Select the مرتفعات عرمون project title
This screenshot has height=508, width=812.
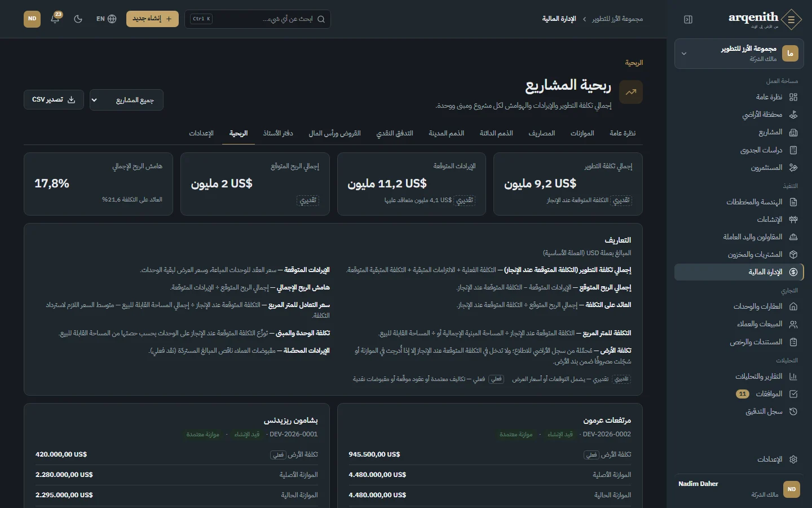(x=607, y=421)
